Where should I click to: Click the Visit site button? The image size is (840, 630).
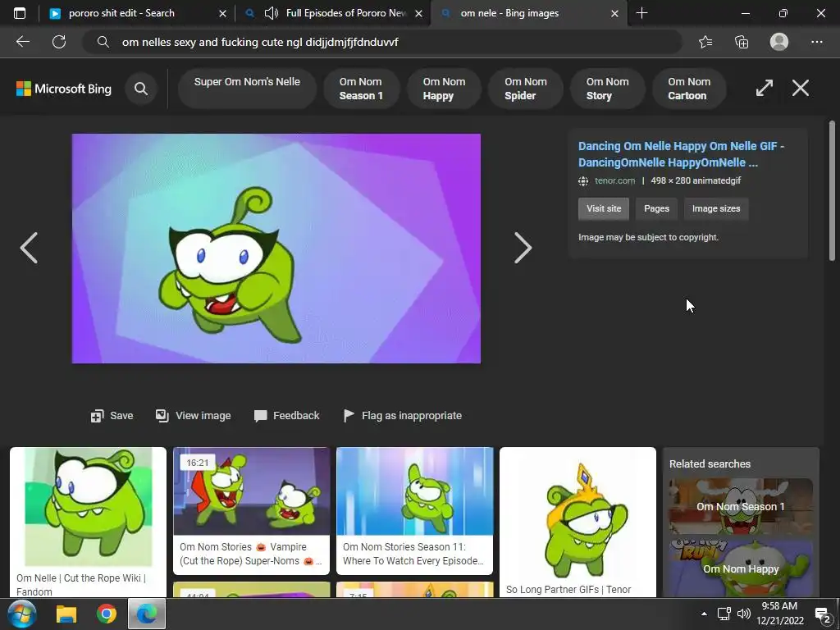[604, 208]
